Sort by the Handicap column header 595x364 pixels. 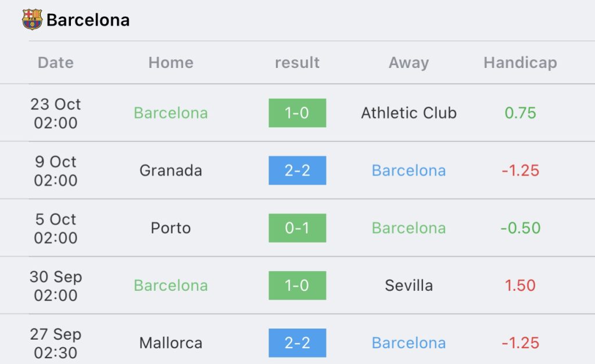click(x=520, y=63)
